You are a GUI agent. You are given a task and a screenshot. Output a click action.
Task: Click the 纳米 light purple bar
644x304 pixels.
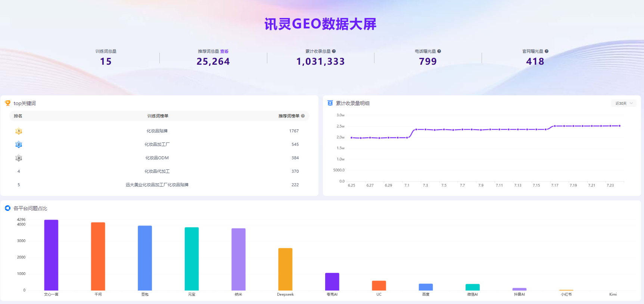tap(239, 260)
